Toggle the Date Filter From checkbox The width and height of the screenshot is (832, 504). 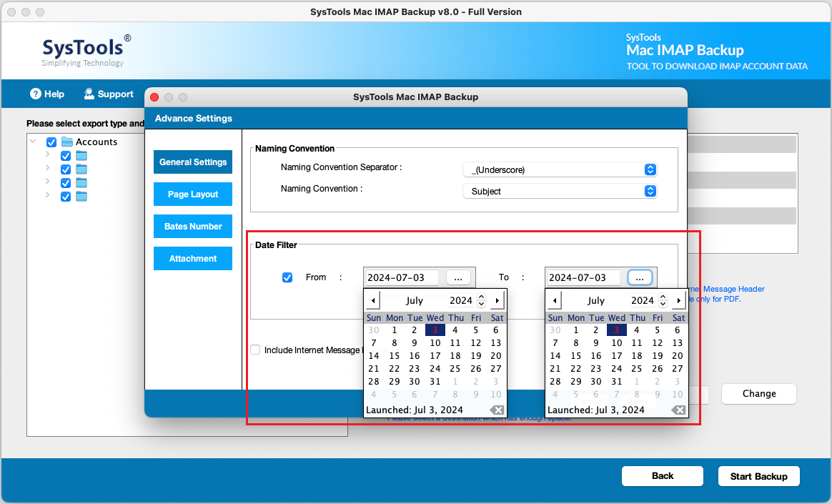click(287, 277)
